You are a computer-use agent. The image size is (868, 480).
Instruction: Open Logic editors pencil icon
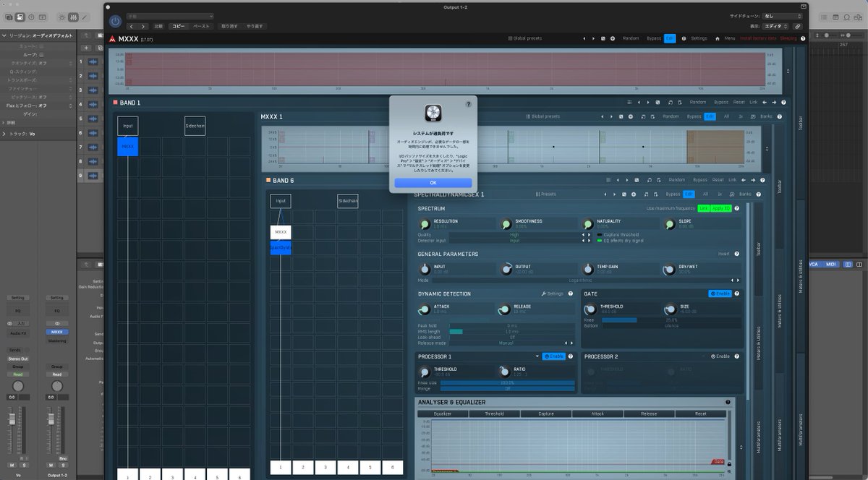click(85, 17)
